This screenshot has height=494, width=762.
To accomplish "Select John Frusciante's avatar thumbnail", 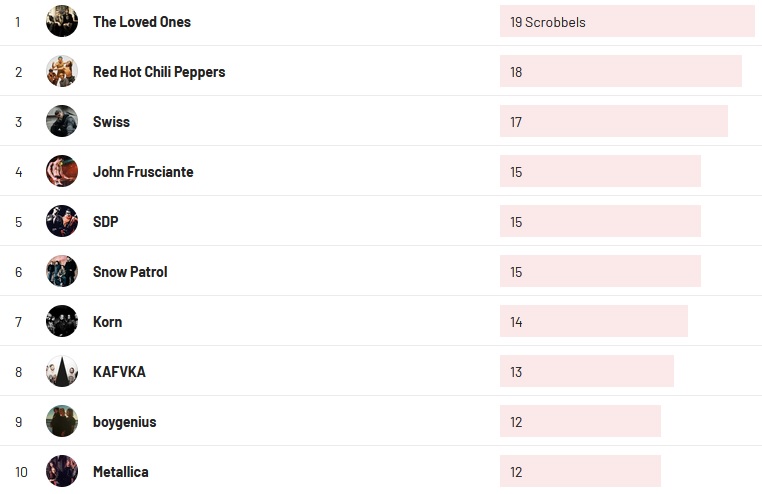I will pos(62,171).
